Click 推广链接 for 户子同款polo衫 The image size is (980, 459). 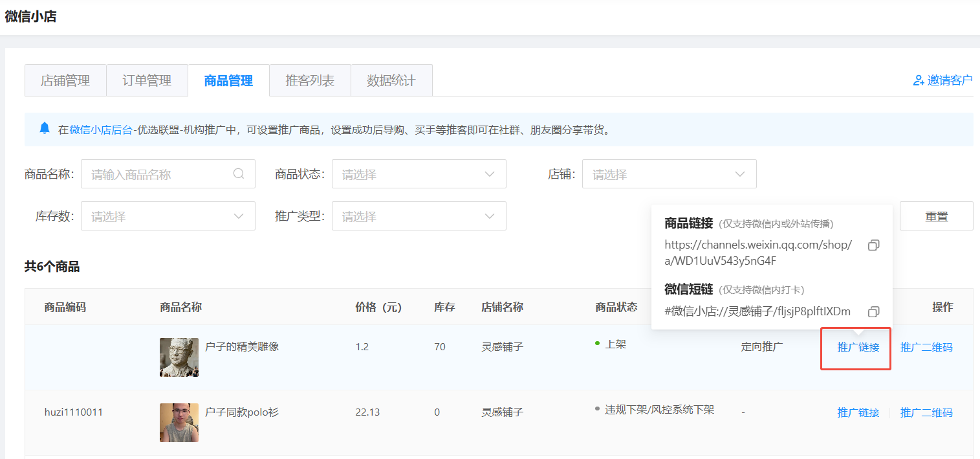858,413
